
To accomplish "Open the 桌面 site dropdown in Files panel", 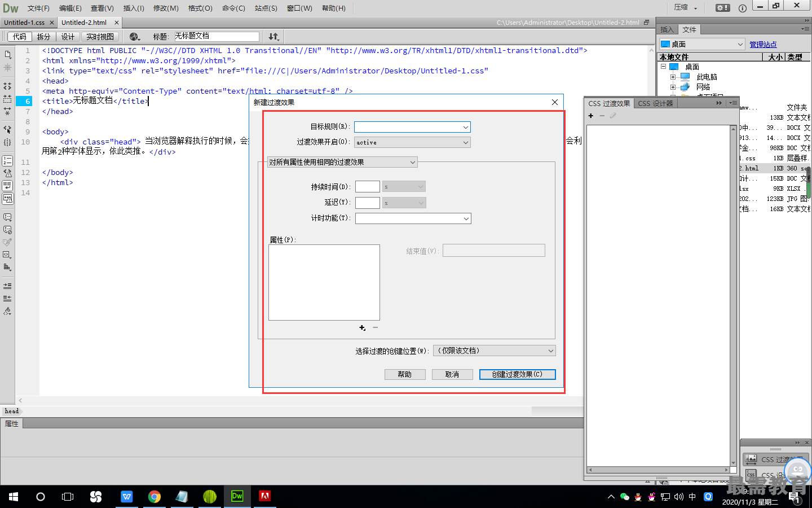I will pos(702,44).
